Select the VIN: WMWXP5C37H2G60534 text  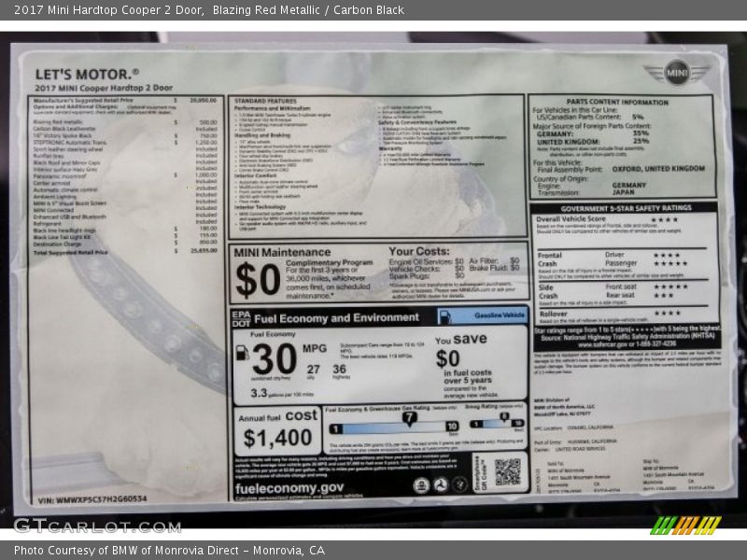(x=92, y=499)
